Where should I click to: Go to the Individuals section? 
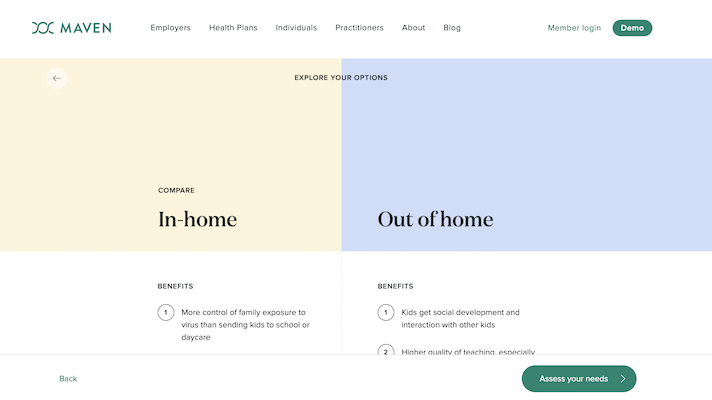(296, 28)
